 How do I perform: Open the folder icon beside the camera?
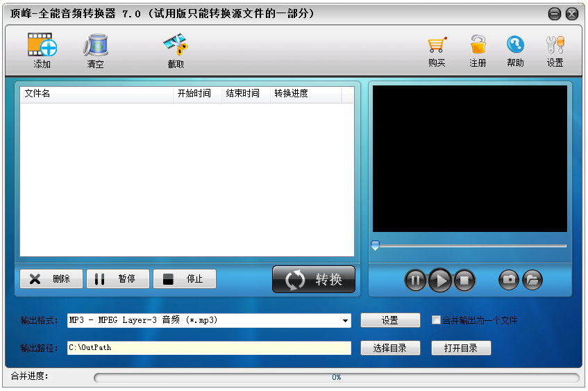532,280
